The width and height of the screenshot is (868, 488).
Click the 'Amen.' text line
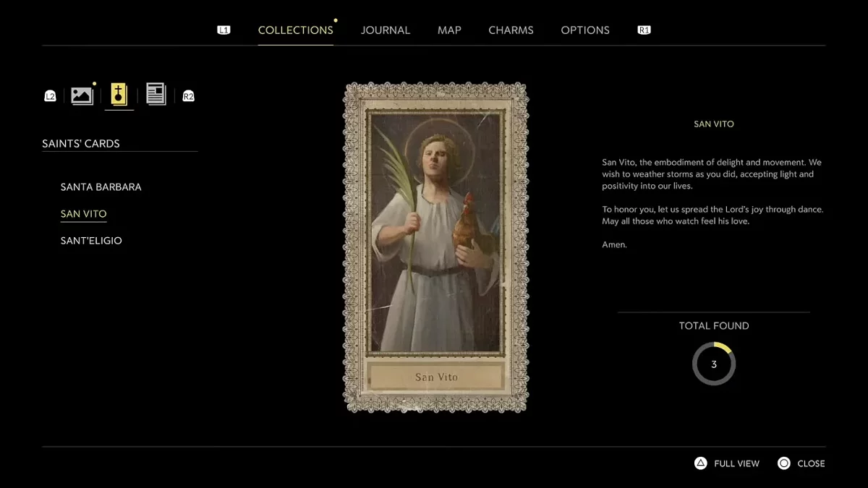click(614, 245)
